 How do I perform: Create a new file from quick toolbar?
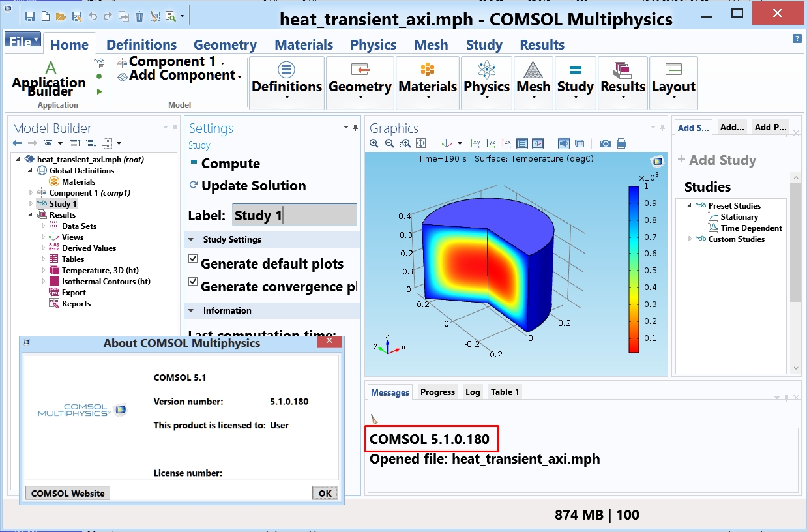coord(46,16)
